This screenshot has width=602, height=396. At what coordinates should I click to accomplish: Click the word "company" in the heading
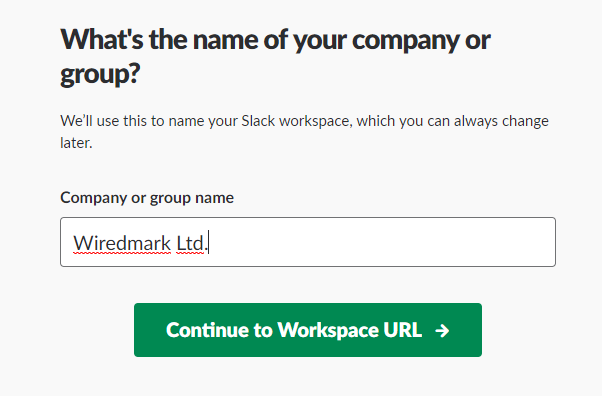pos(405,41)
